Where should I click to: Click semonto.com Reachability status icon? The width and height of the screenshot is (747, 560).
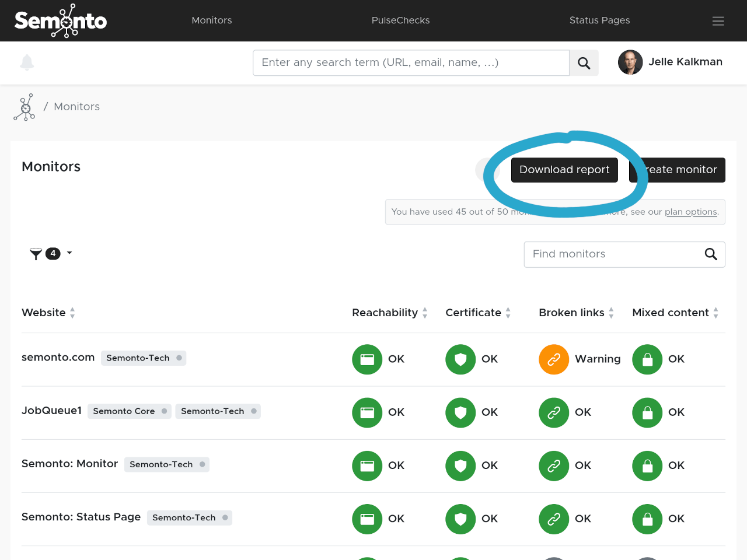(x=367, y=359)
